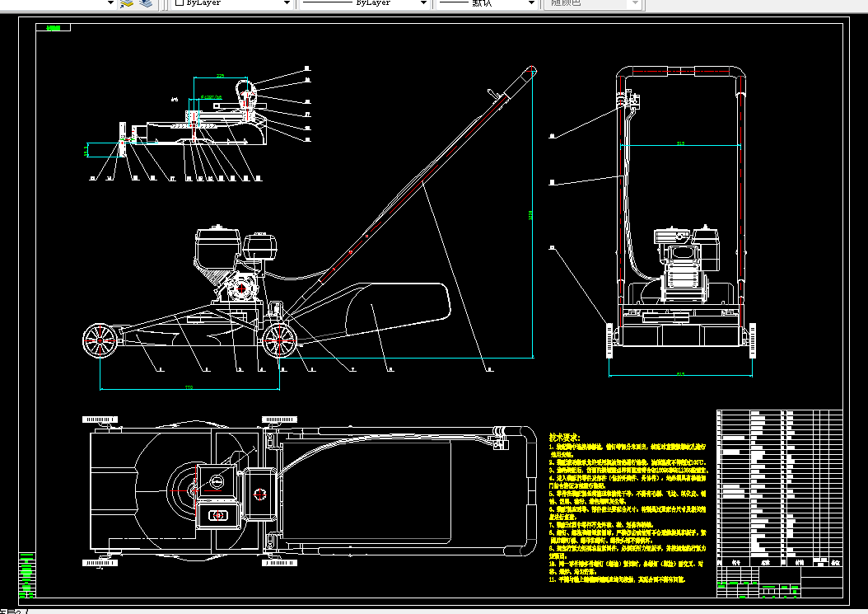This screenshot has width=868, height=614.
Task: Expand the ByLayer linetype dropdown
Action: [x=423, y=3]
